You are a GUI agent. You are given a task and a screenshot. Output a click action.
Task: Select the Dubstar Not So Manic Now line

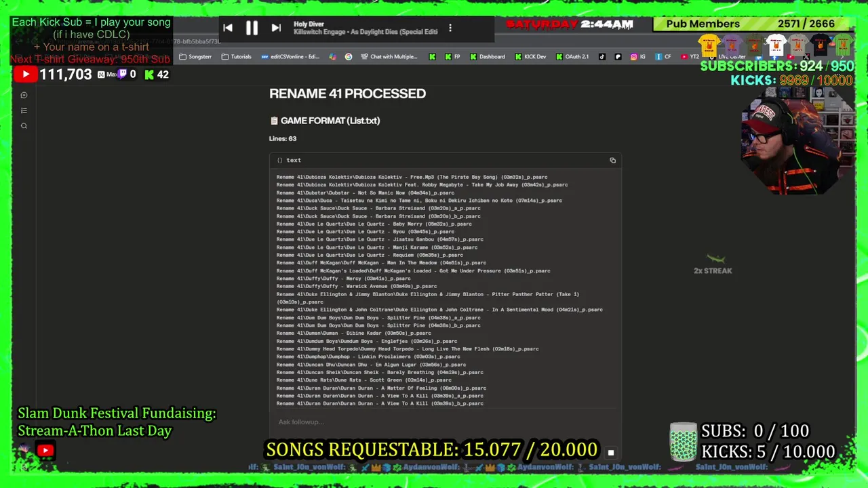pyautogui.click(x=366, y=192)
